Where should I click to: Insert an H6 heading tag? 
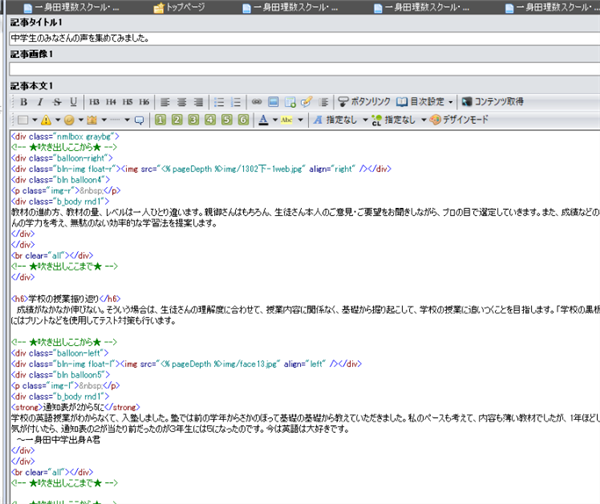[x=144, y=102]
